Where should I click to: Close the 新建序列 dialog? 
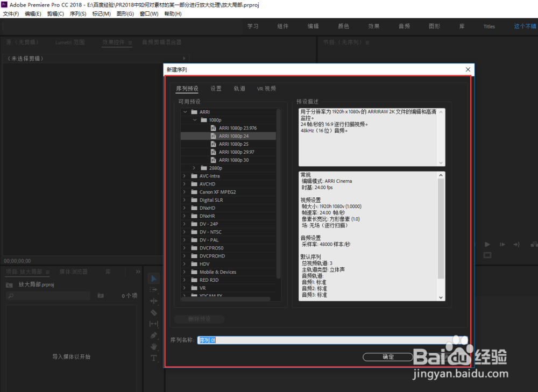[468, 69]
